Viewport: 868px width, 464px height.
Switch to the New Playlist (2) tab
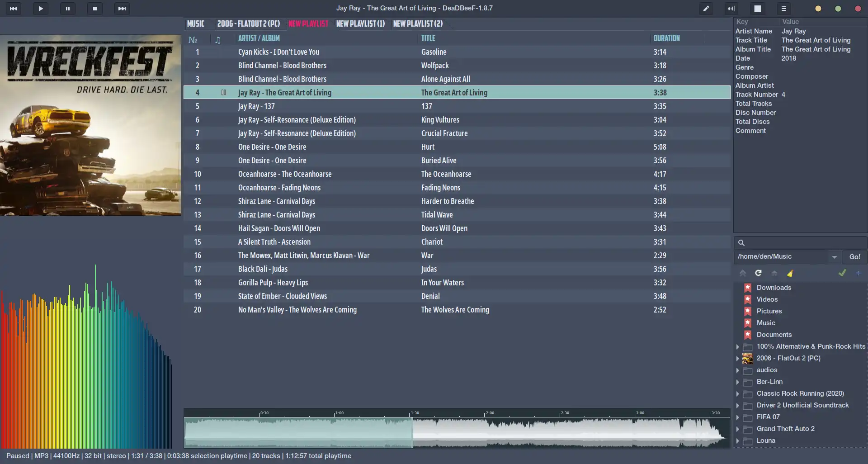[x=418, y=24]
